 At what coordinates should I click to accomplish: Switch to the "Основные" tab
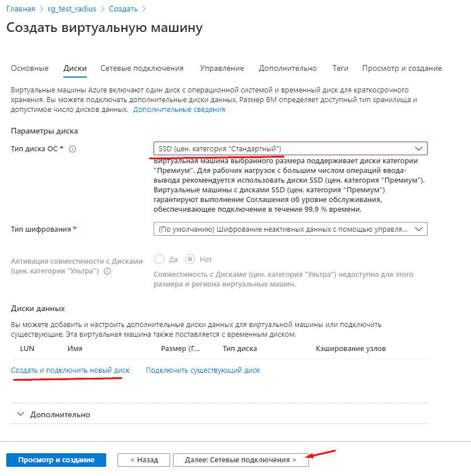point(30,68)
